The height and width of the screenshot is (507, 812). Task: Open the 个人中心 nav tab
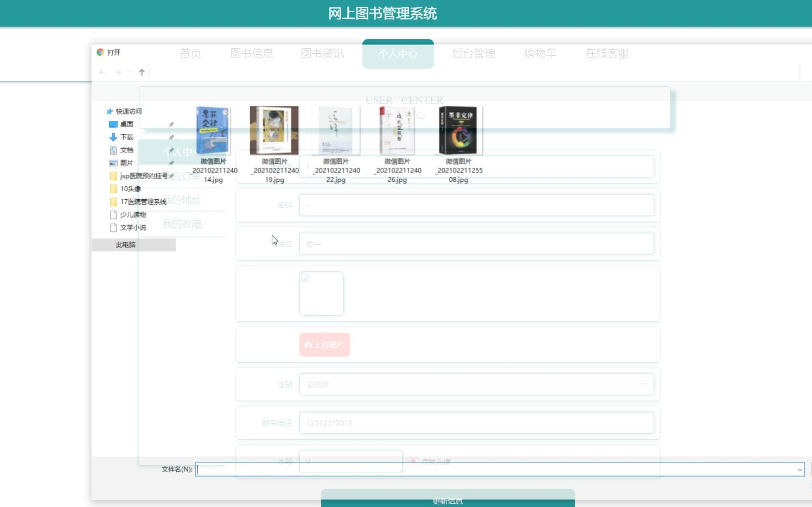[398, 54]
